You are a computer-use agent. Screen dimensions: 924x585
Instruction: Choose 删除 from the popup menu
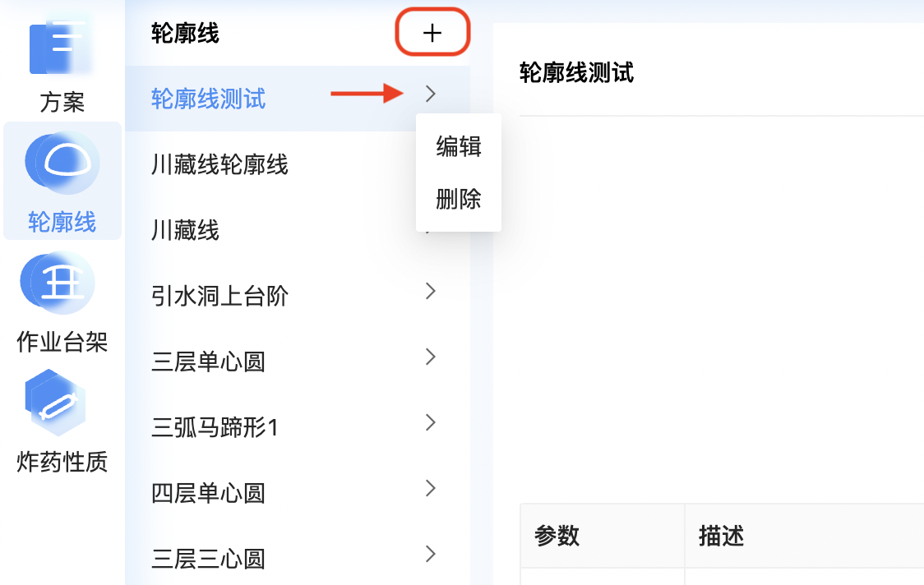[459, 199]
